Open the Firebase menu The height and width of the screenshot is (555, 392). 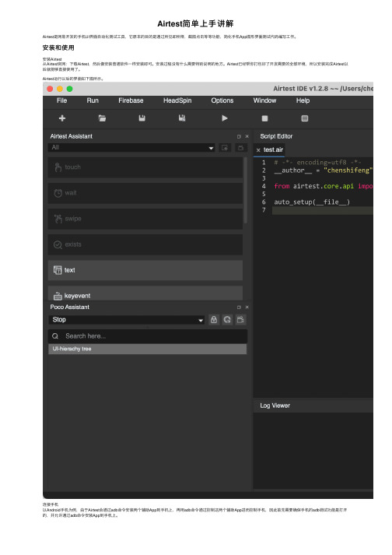pos(131,100)
